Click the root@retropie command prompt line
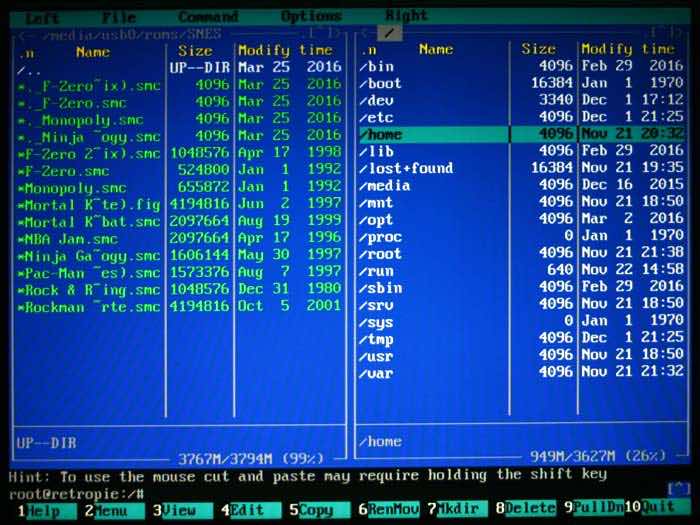This screenshot has width=700, height=525. tap(76, 493)
